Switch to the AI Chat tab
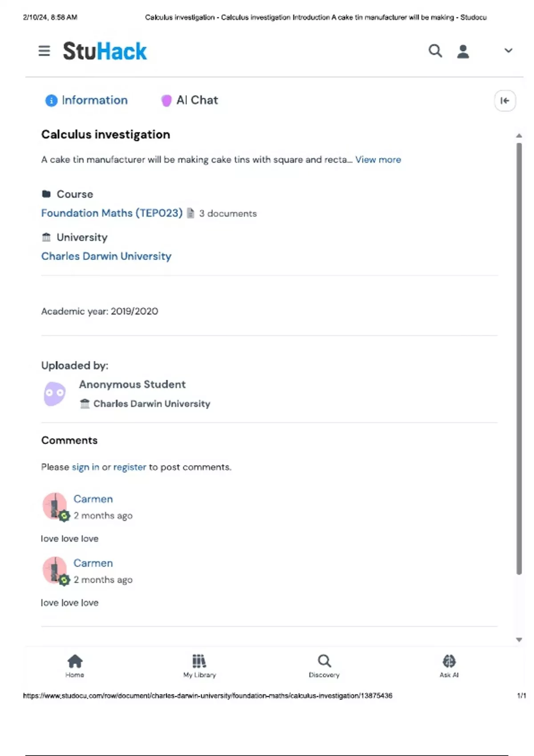 click(190, 101)
